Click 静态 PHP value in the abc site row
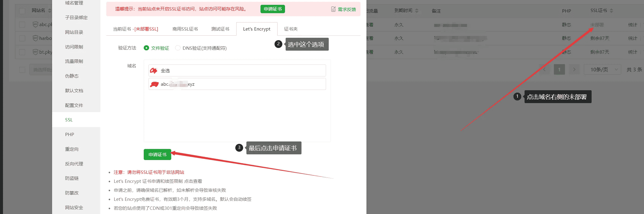The width and height of the screenshot is (644, 214). click(x=566, y=25)
